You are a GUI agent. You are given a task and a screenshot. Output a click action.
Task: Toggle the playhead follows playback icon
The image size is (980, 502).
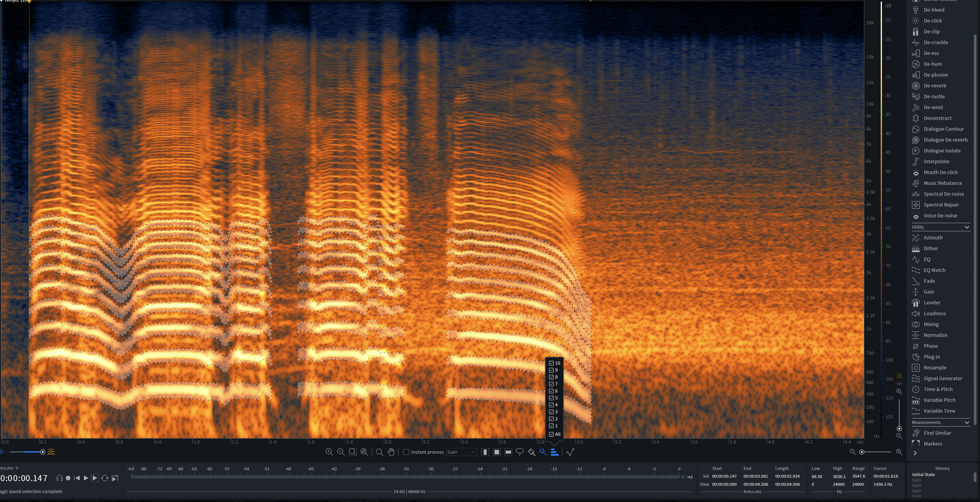115,478
